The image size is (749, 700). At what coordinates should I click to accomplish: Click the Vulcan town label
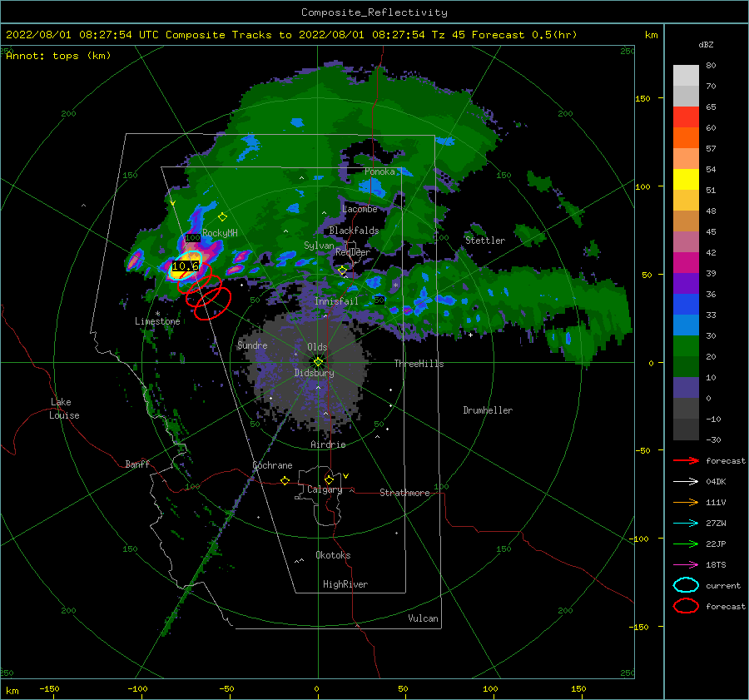423,618
